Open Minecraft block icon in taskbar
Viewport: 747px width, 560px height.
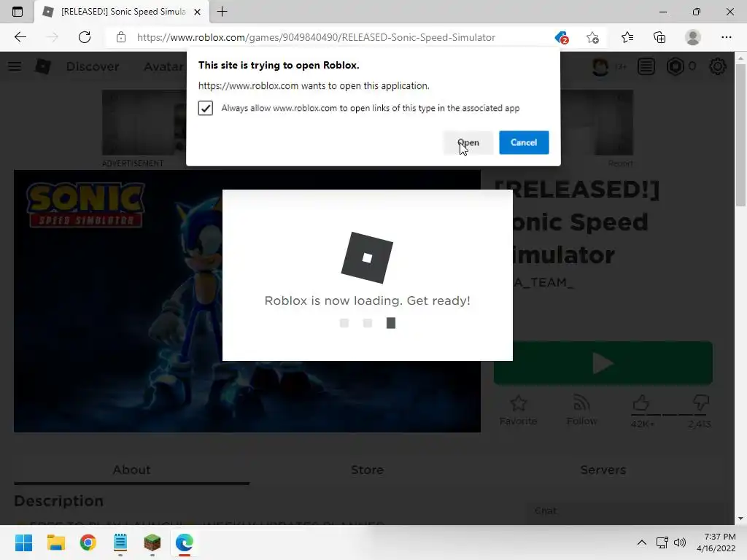pyautogui.click(x=152, y=542)
